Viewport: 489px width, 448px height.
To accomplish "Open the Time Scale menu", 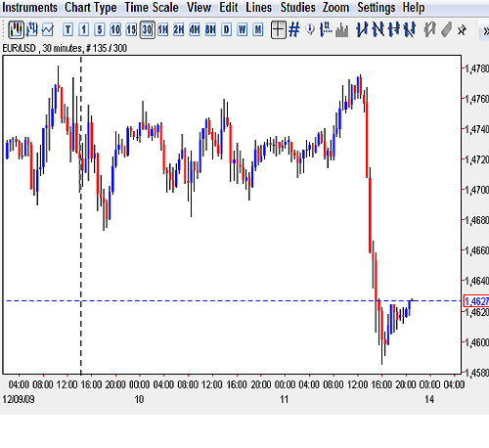I will [152, 8].
